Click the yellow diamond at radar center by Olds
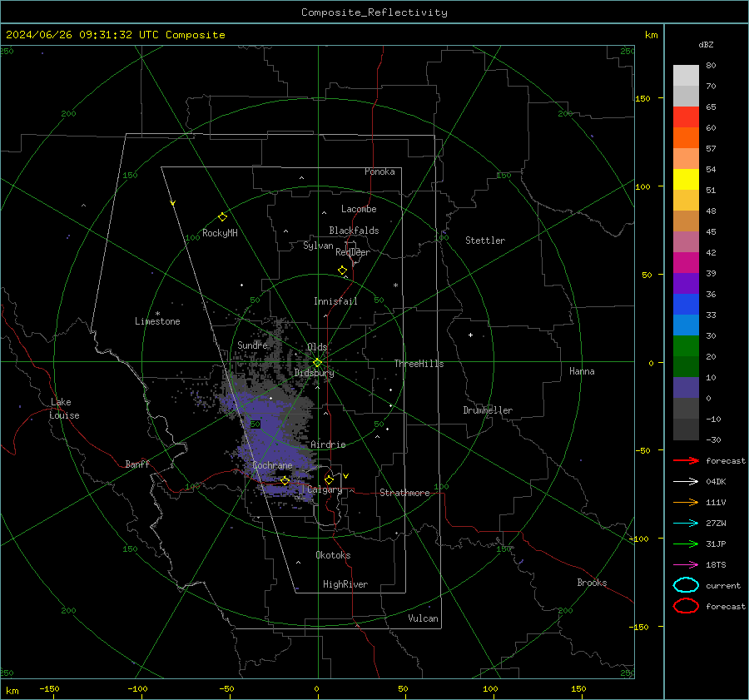749x700 pixels. (x=317, y=363)
